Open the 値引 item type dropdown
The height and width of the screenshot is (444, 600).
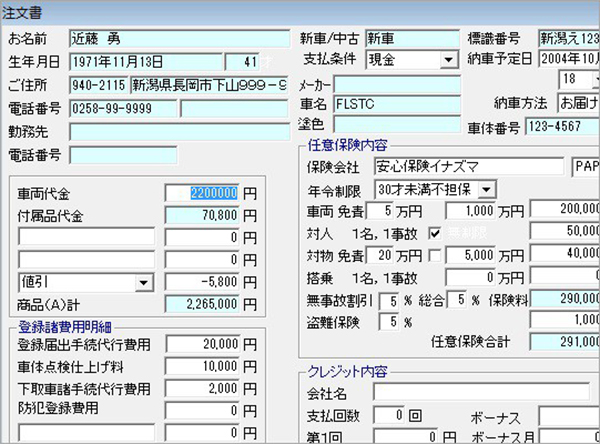pyautogui.click(x=144, y=283)
